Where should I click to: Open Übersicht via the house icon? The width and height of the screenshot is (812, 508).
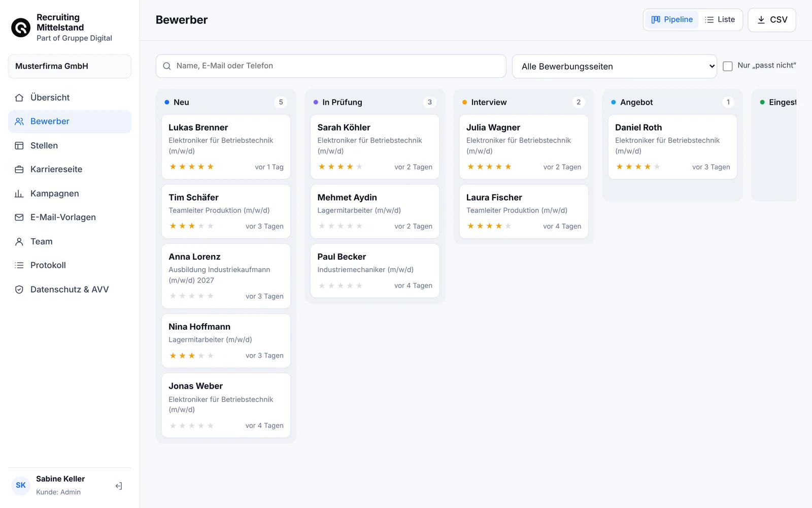19,98
